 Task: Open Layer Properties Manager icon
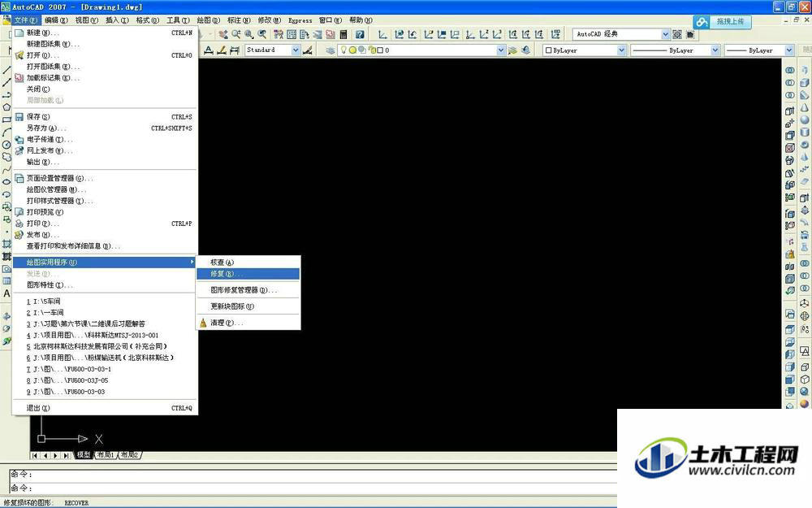(330, 50)
